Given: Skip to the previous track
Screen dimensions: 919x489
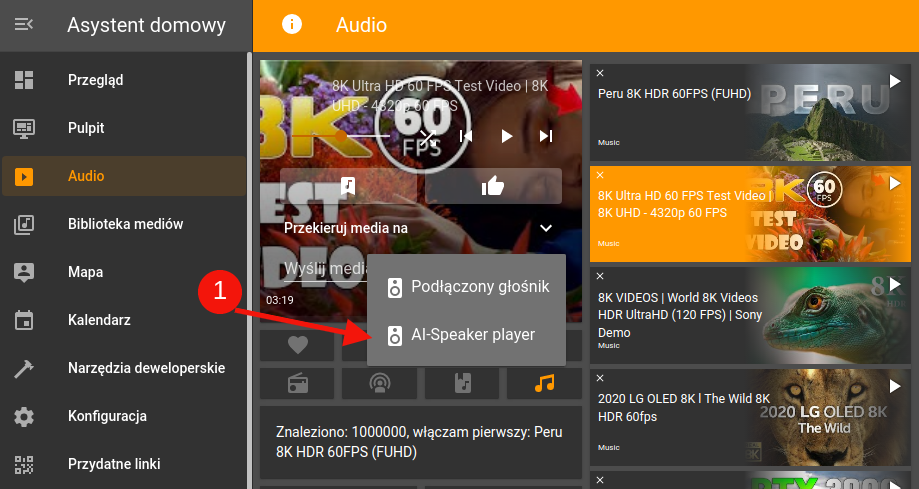Looking at the screenshot, I should [x=466, y=136].
